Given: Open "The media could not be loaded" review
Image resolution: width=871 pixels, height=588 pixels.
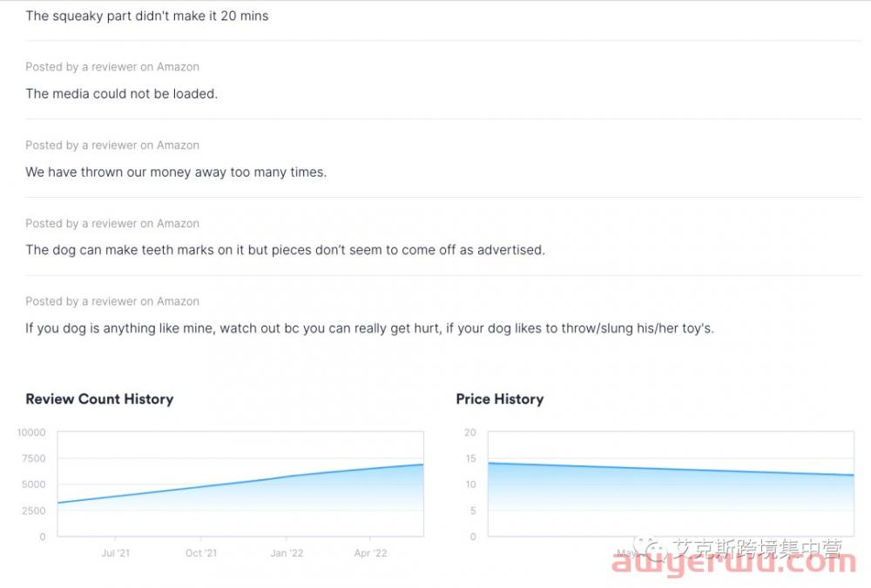Looking at the screenshot, I should [x=122, y=94].
